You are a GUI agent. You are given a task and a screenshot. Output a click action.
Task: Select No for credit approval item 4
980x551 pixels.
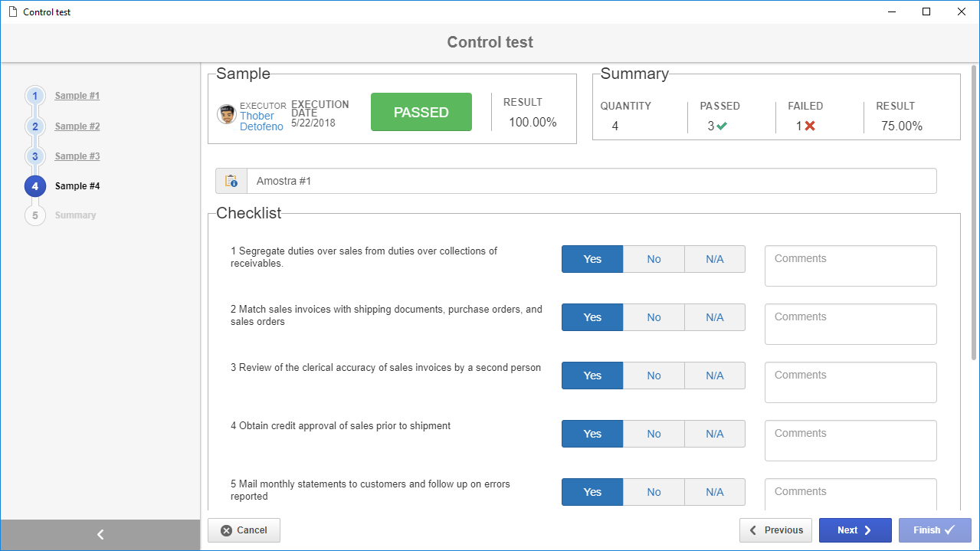click(x=654, y=434)
